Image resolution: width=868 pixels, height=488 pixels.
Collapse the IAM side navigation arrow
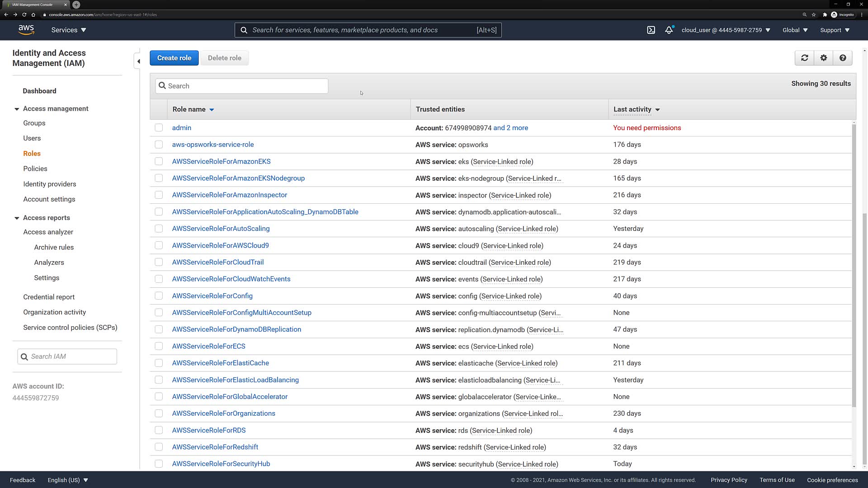pyautogui.click(x=138, y=61)
